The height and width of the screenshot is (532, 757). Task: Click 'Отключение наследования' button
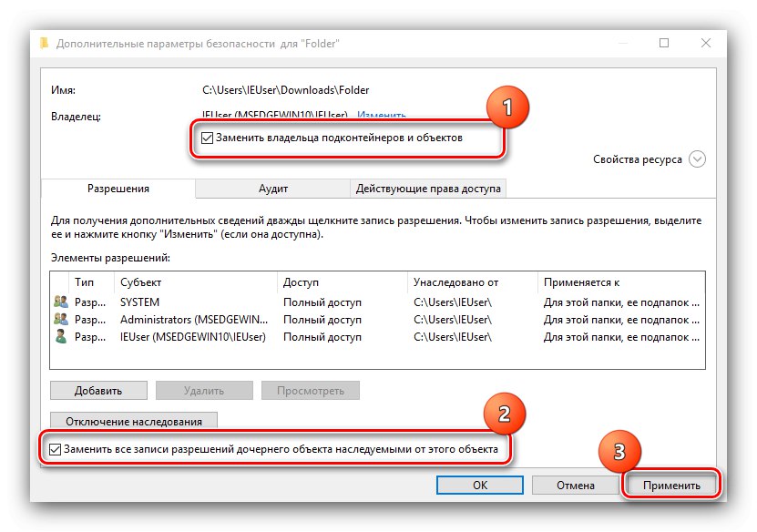pos(134,421)
